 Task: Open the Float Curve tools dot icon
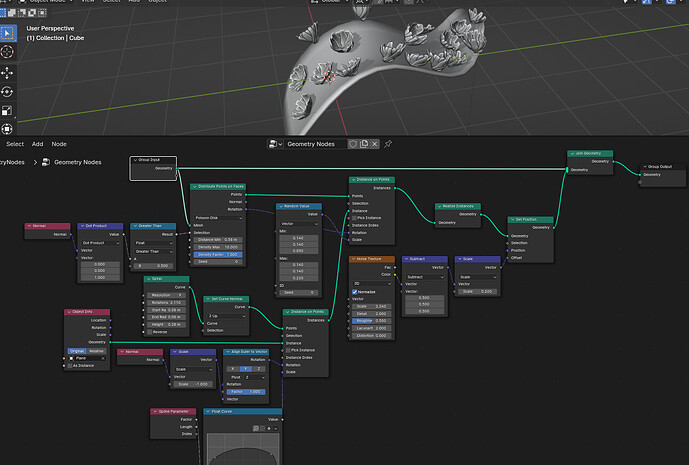point(269,428)
